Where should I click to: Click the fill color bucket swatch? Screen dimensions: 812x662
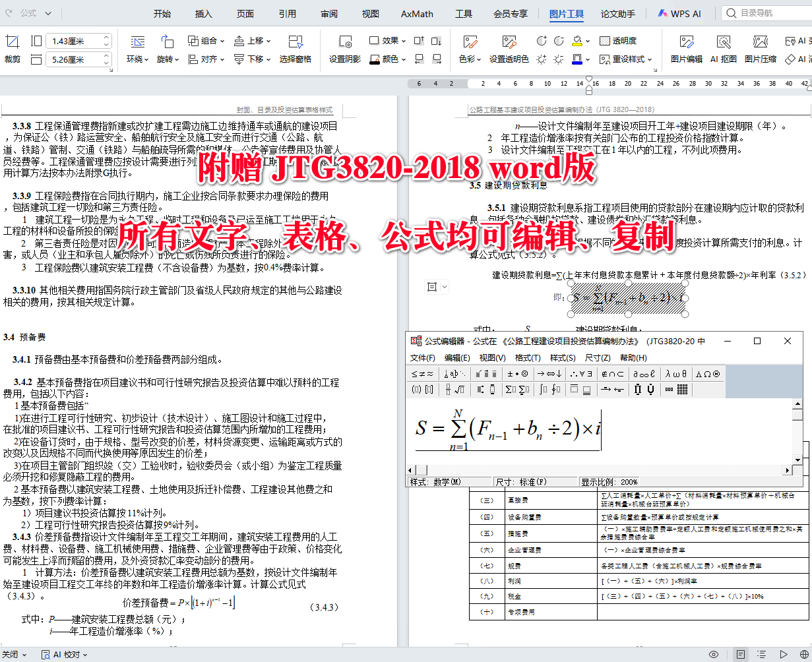coord(577,41)
